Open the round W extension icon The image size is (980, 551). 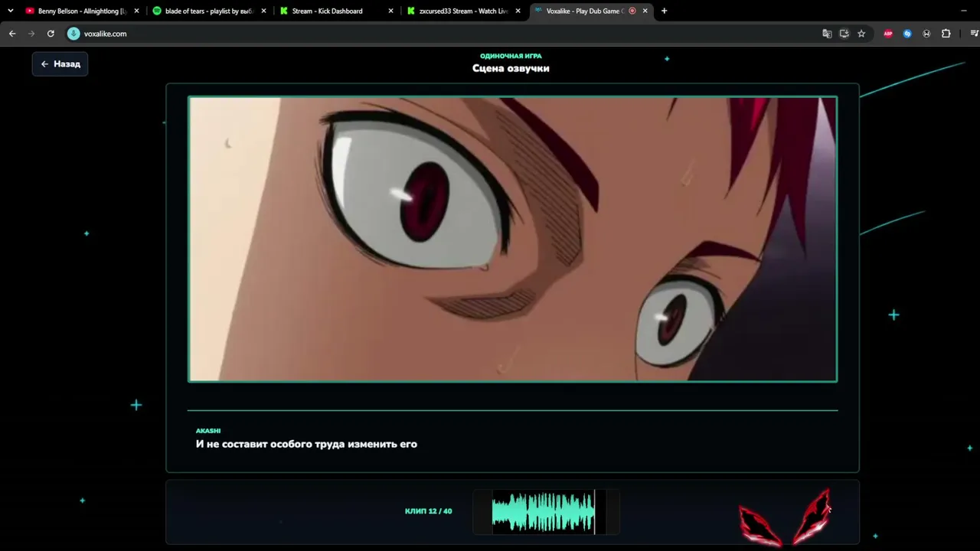pyautogui.click(x=926, y=34)
